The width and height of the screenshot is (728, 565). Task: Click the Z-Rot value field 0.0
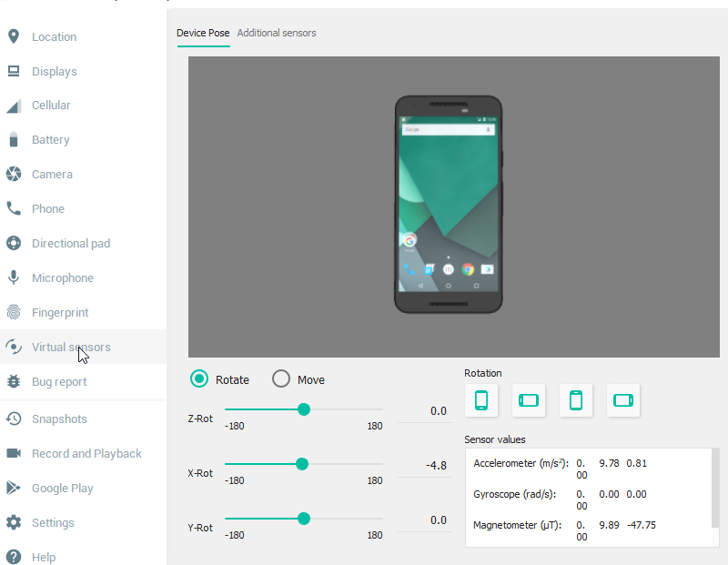click(x=425, y=411)
